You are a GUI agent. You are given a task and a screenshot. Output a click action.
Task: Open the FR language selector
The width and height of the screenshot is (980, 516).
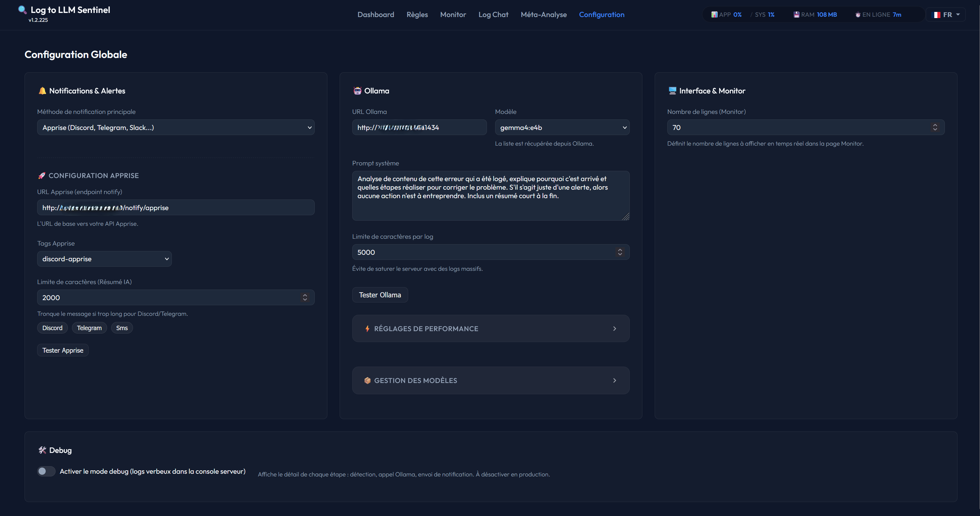[x=945, y=14]
